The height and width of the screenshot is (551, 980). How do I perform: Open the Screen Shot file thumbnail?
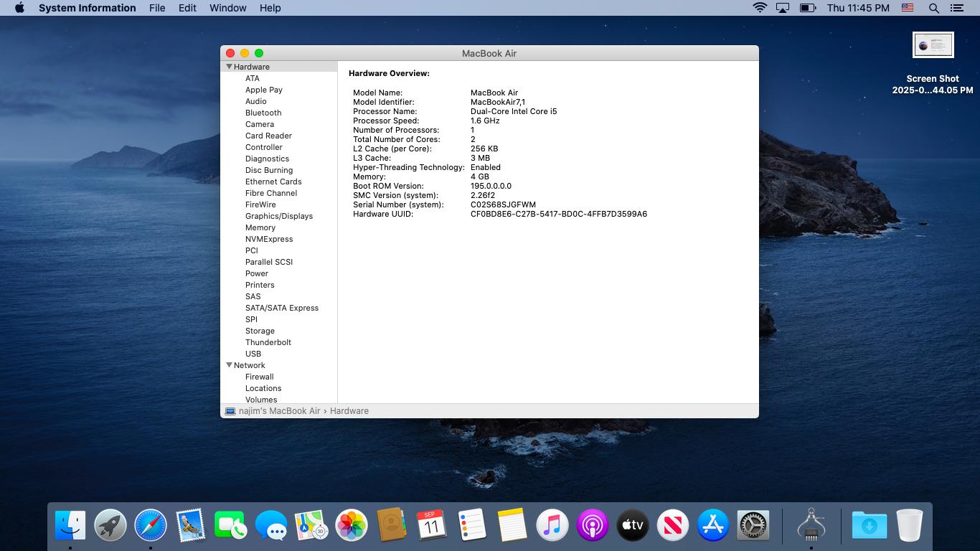pos(933,45)
